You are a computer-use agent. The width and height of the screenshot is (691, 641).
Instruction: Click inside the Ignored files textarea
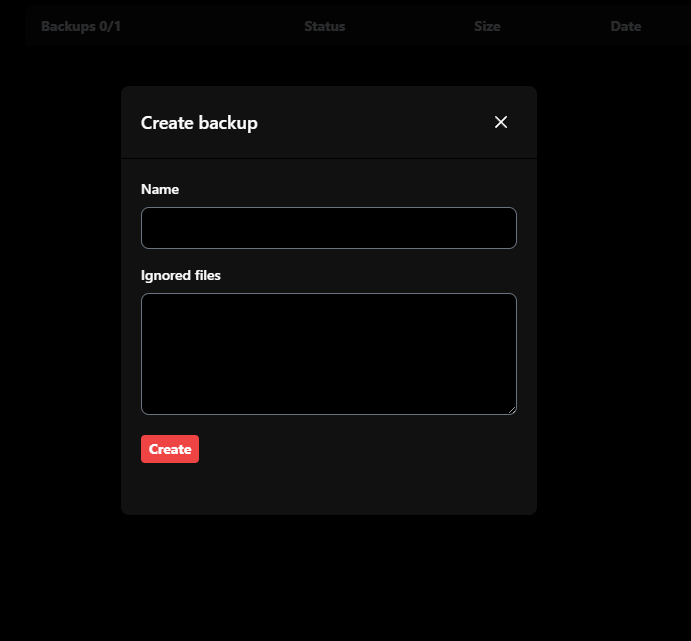[x=328, y=353]
